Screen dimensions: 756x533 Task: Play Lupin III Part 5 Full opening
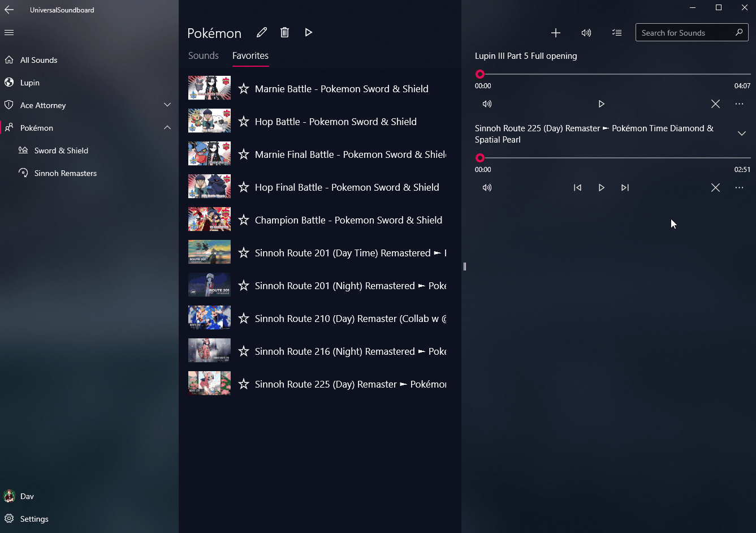point(601,104)
